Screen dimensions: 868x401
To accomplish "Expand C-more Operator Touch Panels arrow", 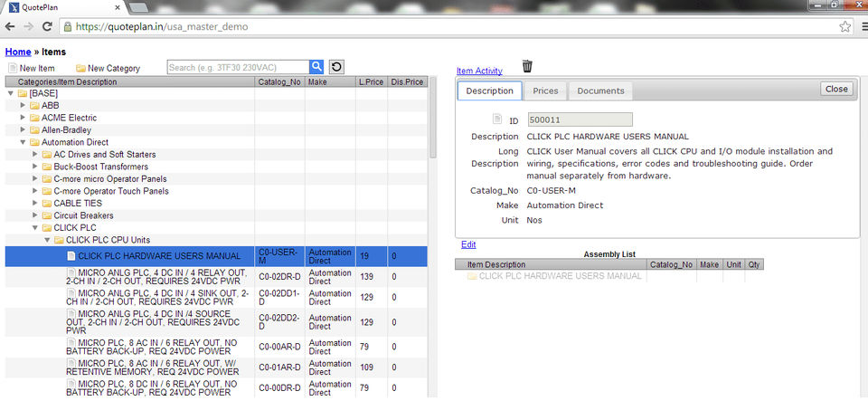I will [x=35, y=190].
